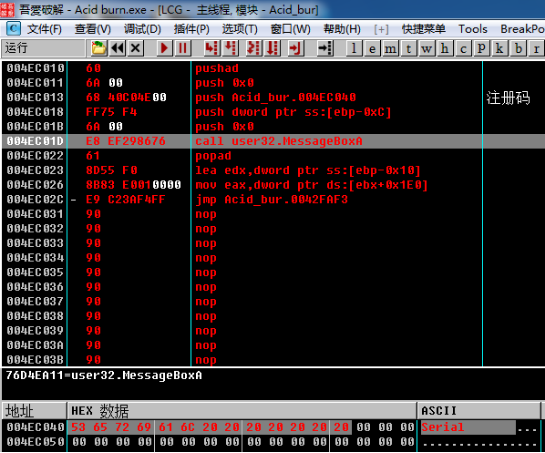Click the step over icon
This screenshot has height=453, width=545.
pos(230,48)
